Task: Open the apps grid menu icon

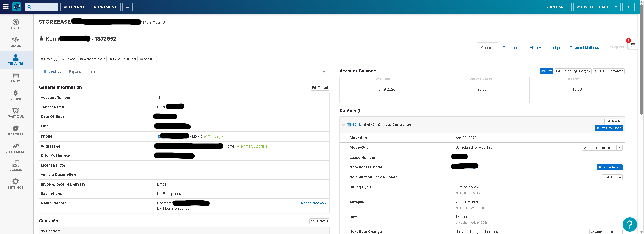Action: tap(6, 7)
